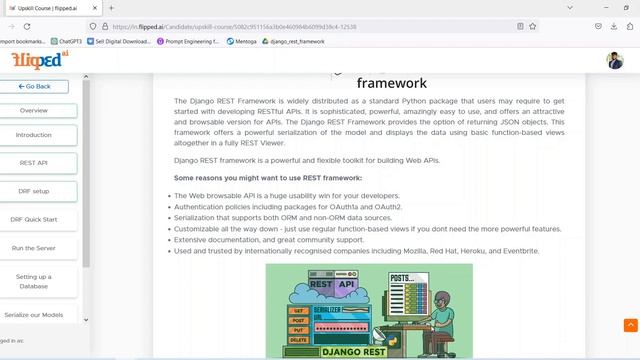640x360 pixels.
Task: Bookmark this page with the star icon
Action: [533, 27]
